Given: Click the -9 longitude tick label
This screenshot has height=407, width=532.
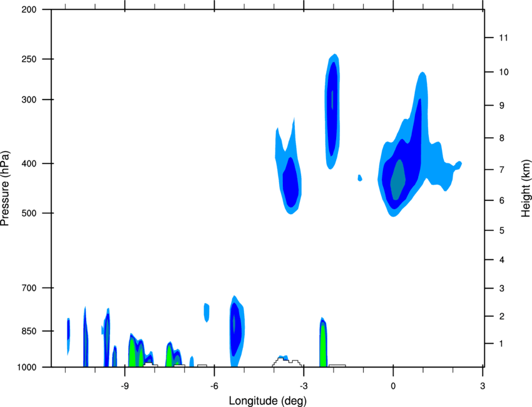Looking at the screenshot, I should 125,386.
